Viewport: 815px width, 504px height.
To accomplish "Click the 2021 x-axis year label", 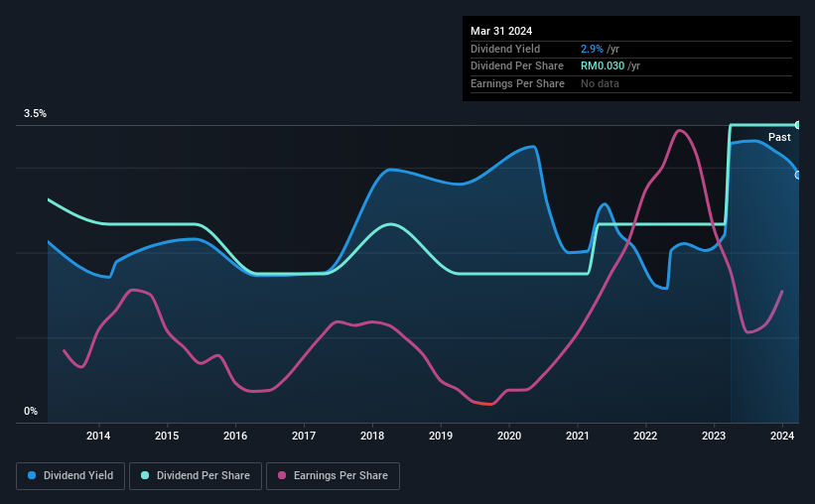I will [578, 436].
